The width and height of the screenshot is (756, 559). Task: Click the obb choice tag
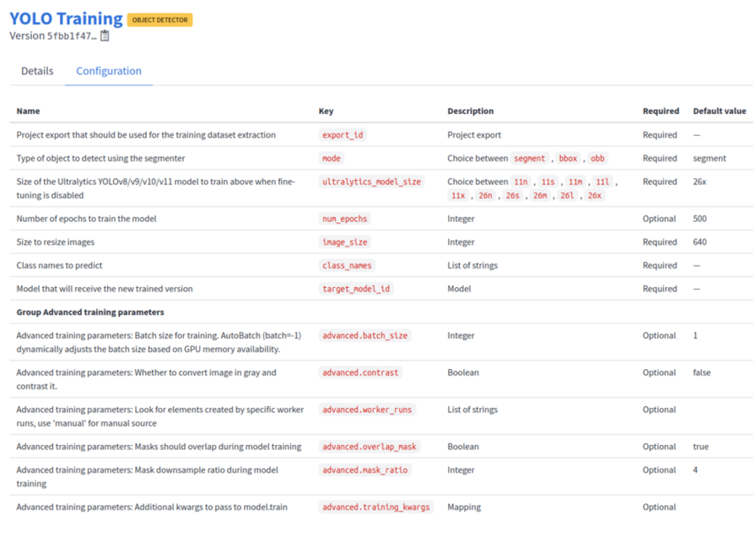[597, 159]
